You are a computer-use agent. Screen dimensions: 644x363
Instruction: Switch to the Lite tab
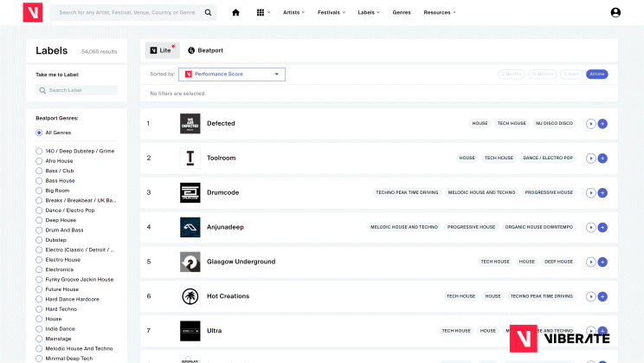(162, 50)
